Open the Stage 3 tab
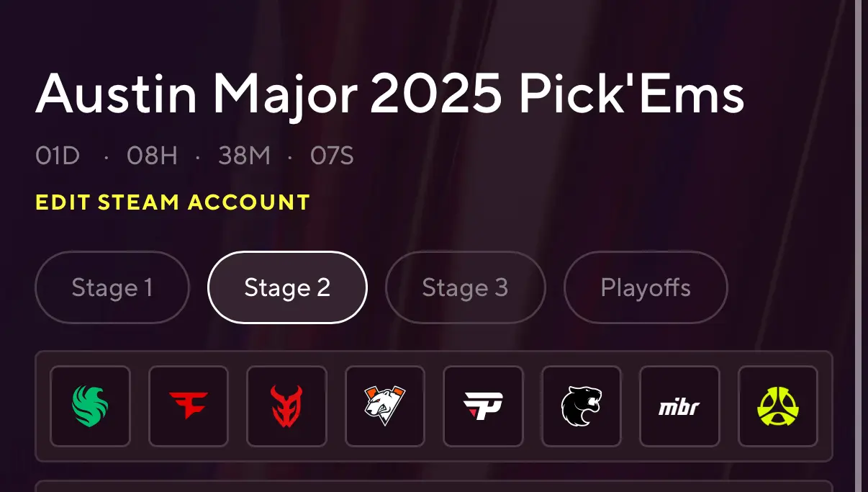 click(x=465, y=287)
